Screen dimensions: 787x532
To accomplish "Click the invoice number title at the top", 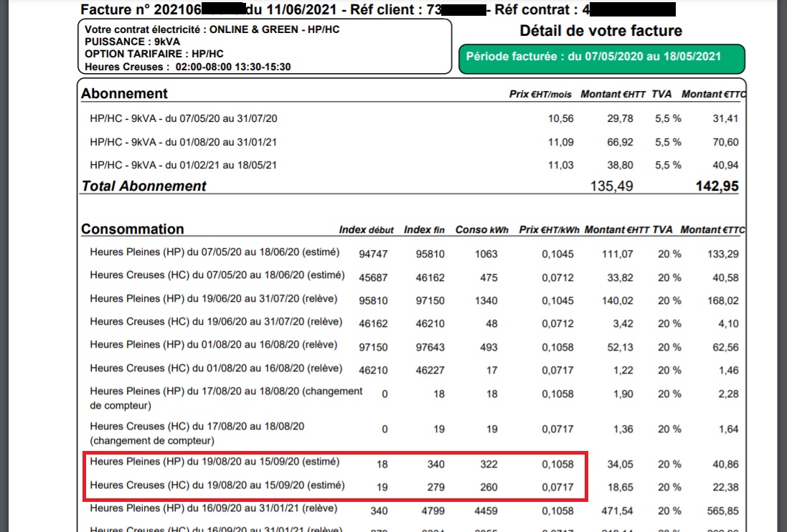I will 377,10.
